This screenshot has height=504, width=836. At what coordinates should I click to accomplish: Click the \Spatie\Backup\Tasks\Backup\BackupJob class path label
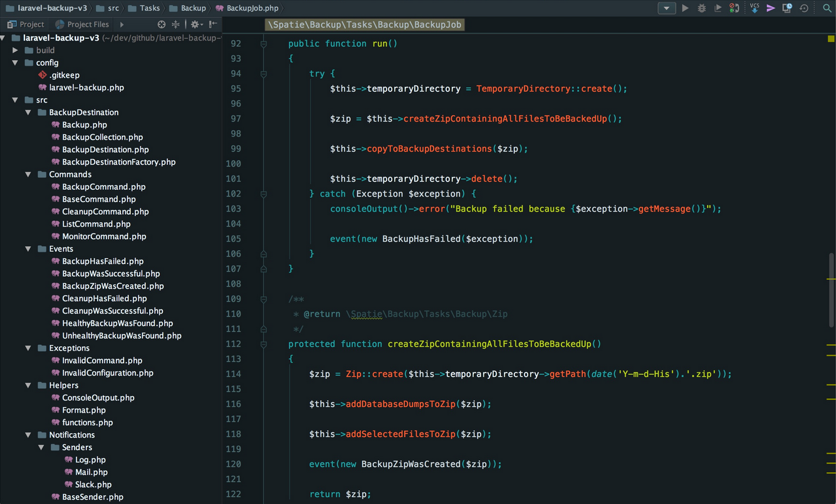(x=365, y=25)
